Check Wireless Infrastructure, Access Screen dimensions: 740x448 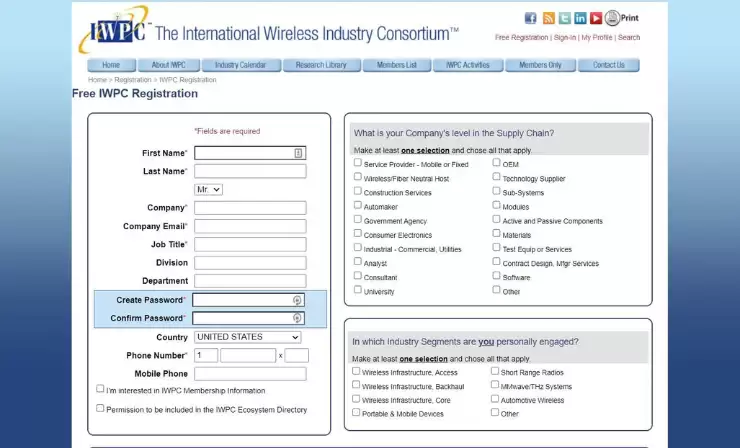tap(356, 371)
